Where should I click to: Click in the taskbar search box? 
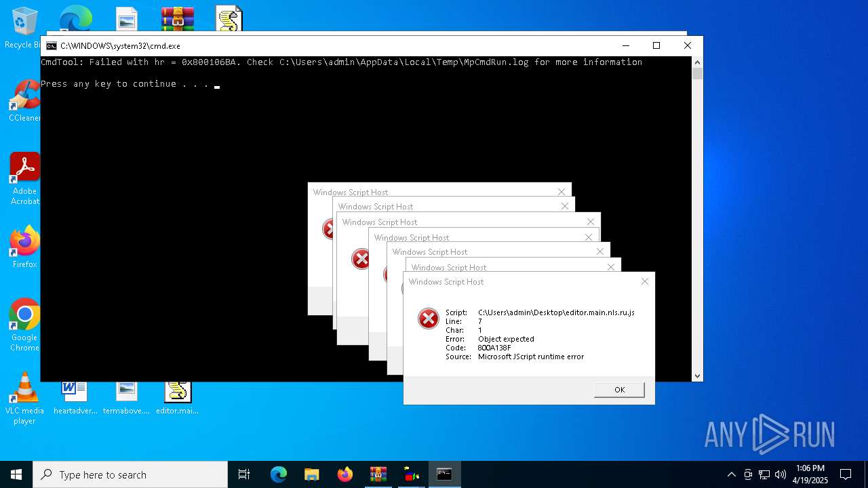(x=130, y=474)
